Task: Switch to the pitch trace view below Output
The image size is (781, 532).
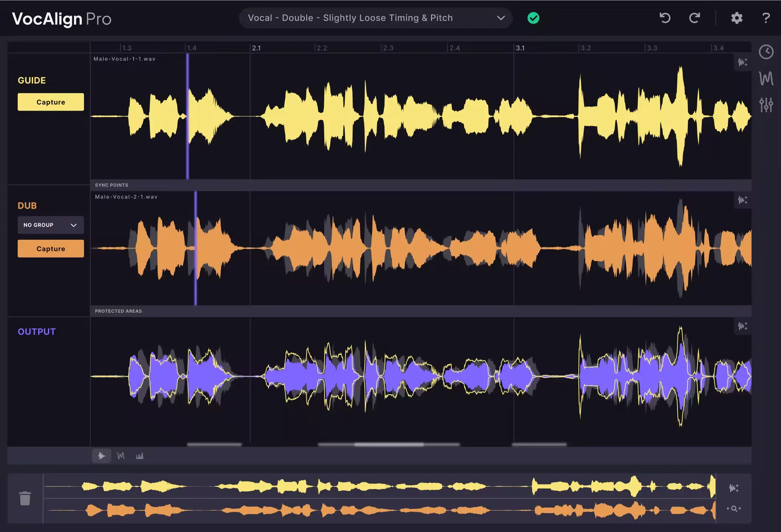Action: click(x=121, y=456)
